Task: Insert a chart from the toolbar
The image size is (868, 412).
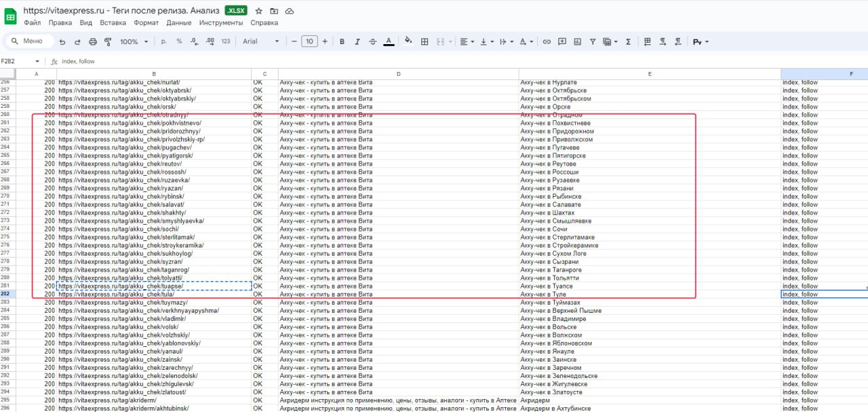Action: point(577,41)
